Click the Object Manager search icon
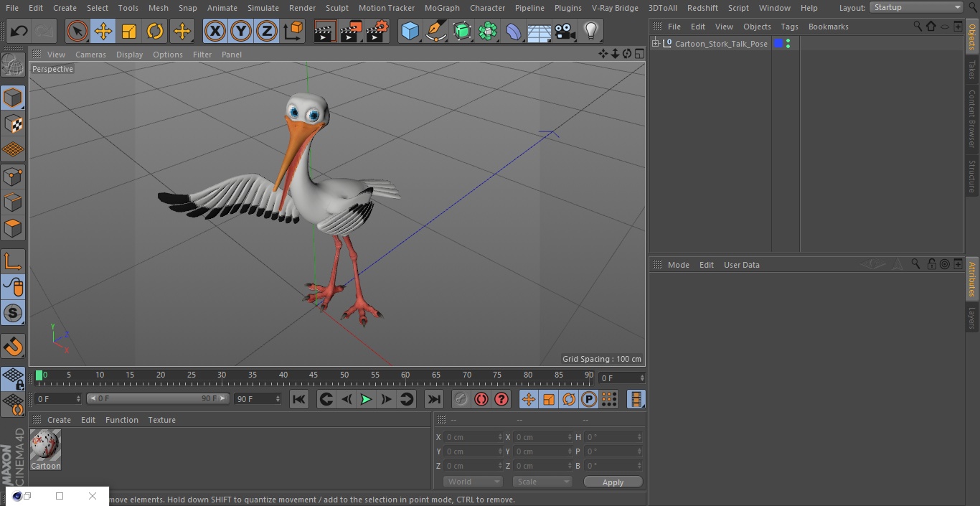The width and height of the screenshot is (980, 506). pos(918,26)
